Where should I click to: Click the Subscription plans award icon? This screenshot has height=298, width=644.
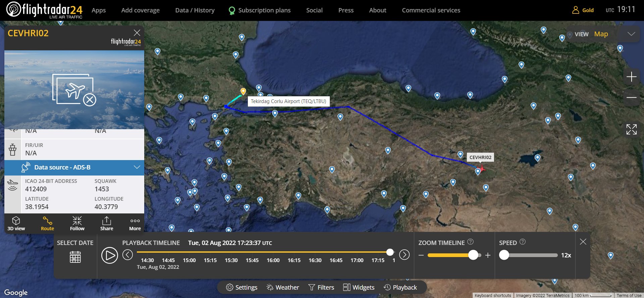tap(232, 11)
